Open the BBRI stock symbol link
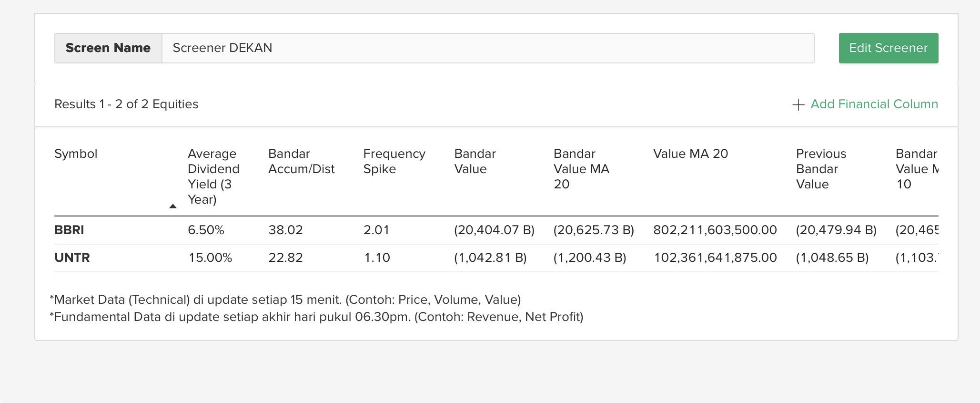The image size is (980, 403). (x=69, y=230)
